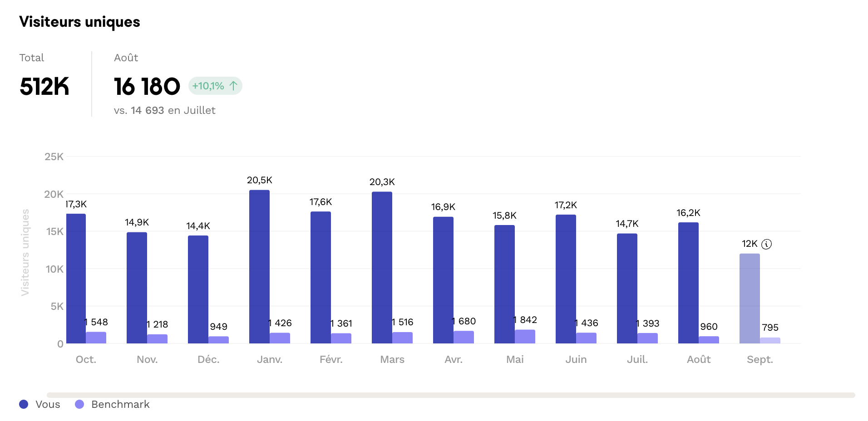Click the dark blue Vous legend dot
Viewport: 868px width, 421px height.
[x=24, y=404]
